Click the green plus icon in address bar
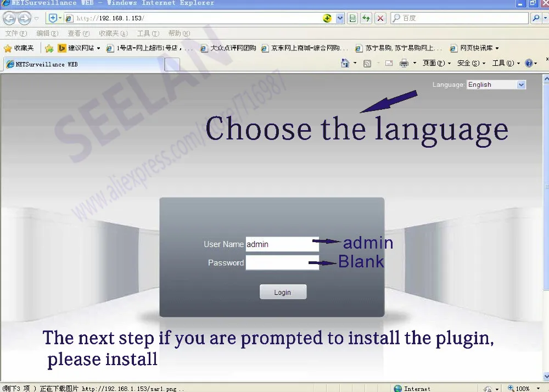This screenshot has width=549, height=392. pos(327,18)
